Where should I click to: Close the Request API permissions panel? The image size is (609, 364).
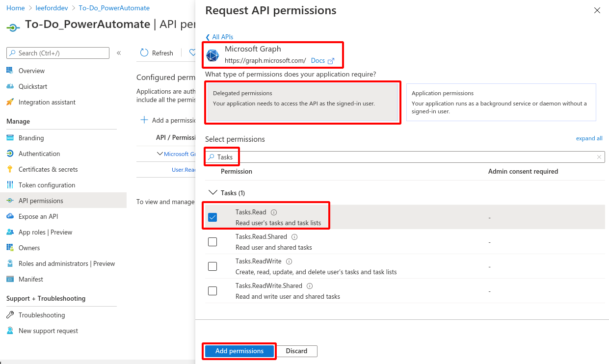(597, 10)
